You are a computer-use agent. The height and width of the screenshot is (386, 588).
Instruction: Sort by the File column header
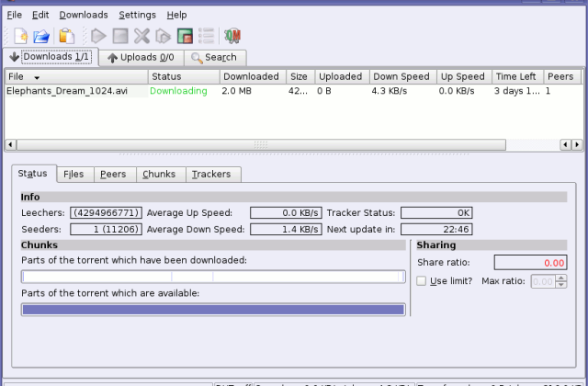pos(76,76)
